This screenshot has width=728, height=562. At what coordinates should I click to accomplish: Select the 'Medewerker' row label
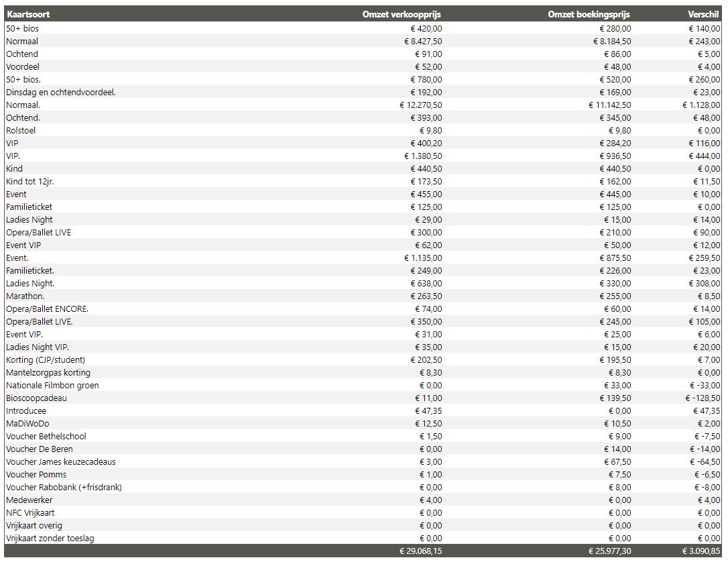(x=29, y=500)
